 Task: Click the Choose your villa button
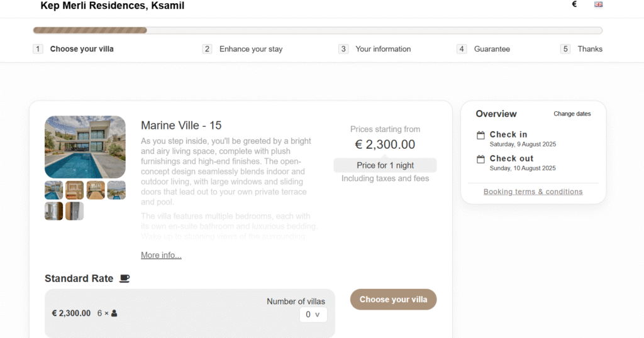(x=394, y=300)
